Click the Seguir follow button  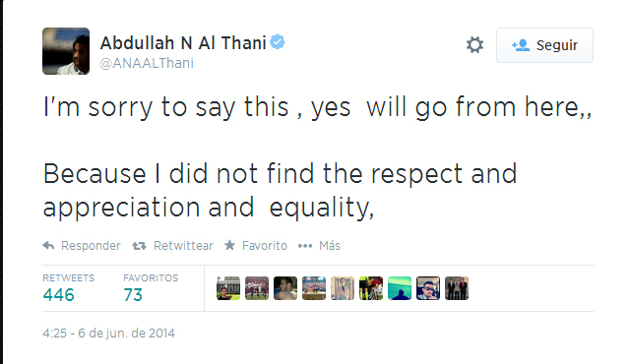pyautogui.click(x=544, y=45)
